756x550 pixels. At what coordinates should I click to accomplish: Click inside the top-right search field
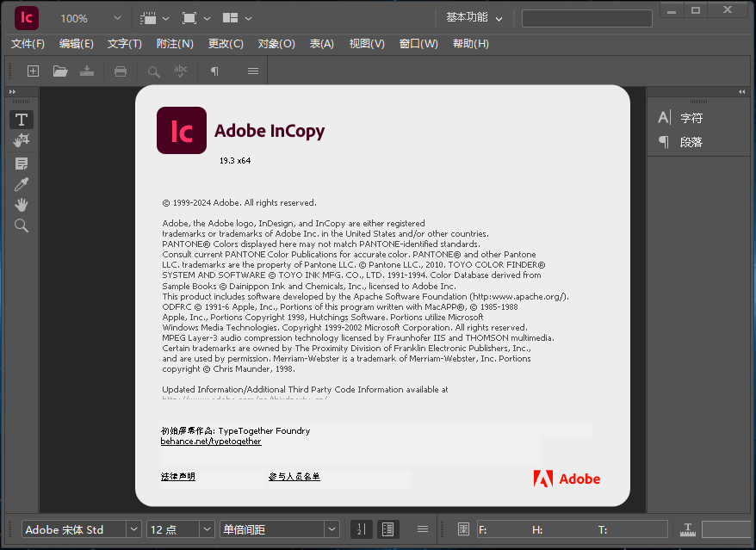586,17
